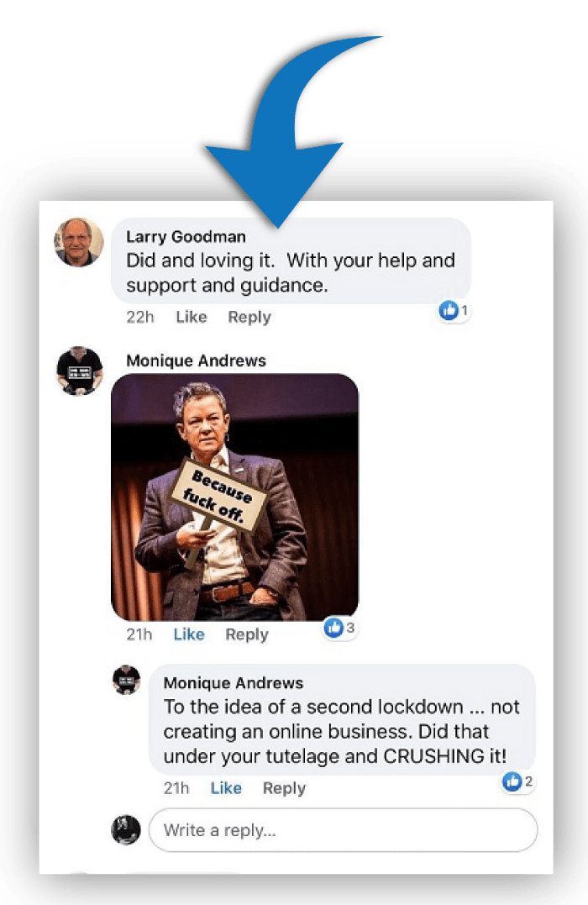Screen dimensions: 588x905
Task: Focus the Write a reply field
Action: click(344, 830)
